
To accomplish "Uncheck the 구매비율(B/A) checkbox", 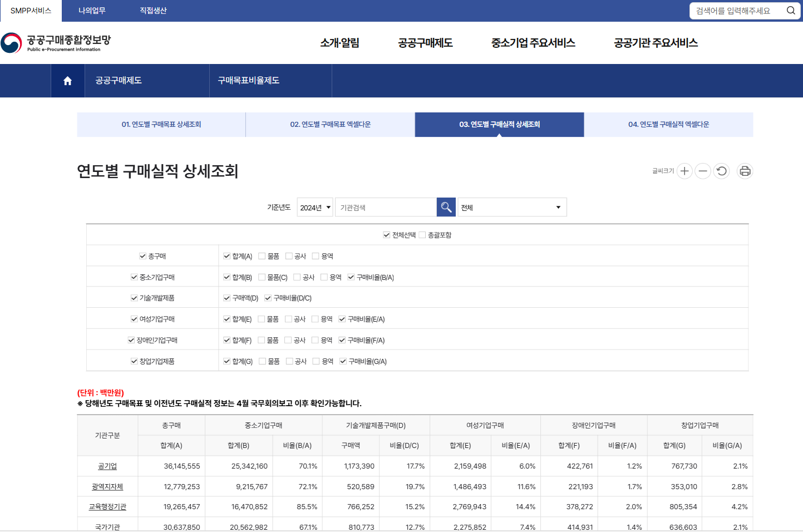I will (x=351, y=277).
